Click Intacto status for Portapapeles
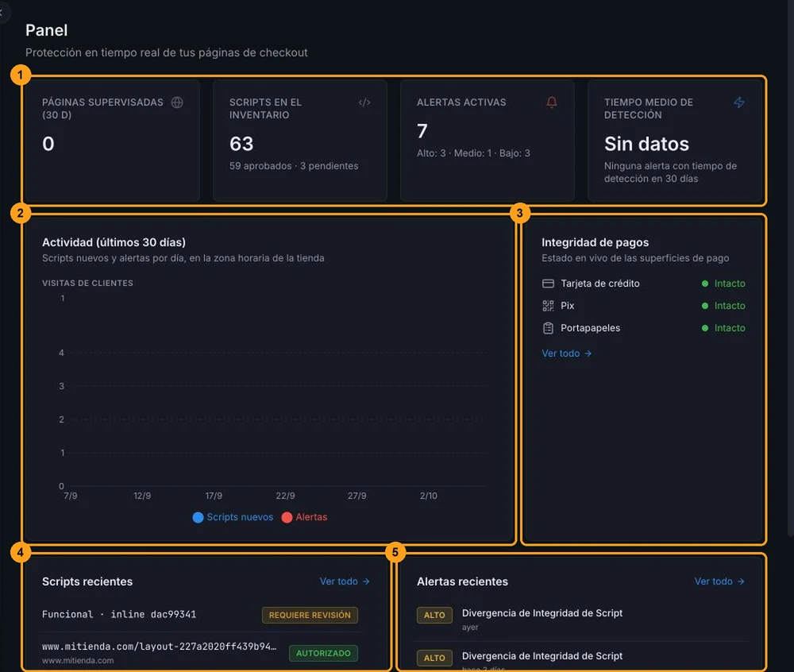The width and height of the screenshot is (794, 672). 730,328
